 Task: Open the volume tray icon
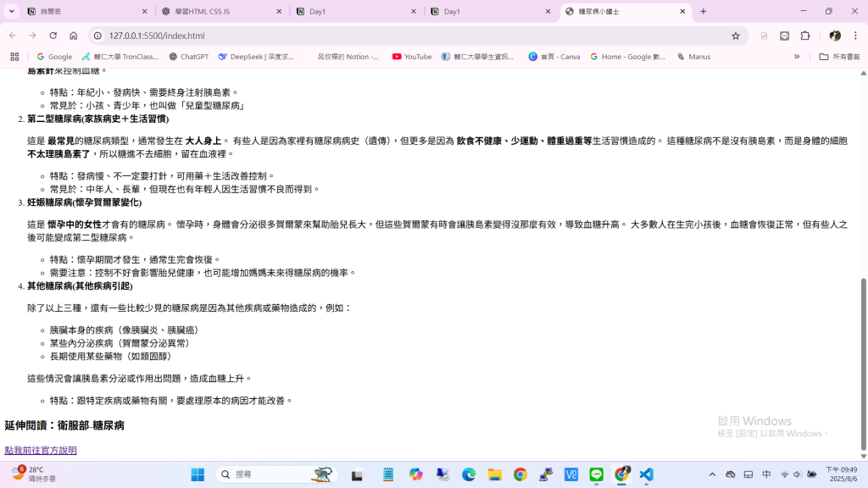pos(798,474)
